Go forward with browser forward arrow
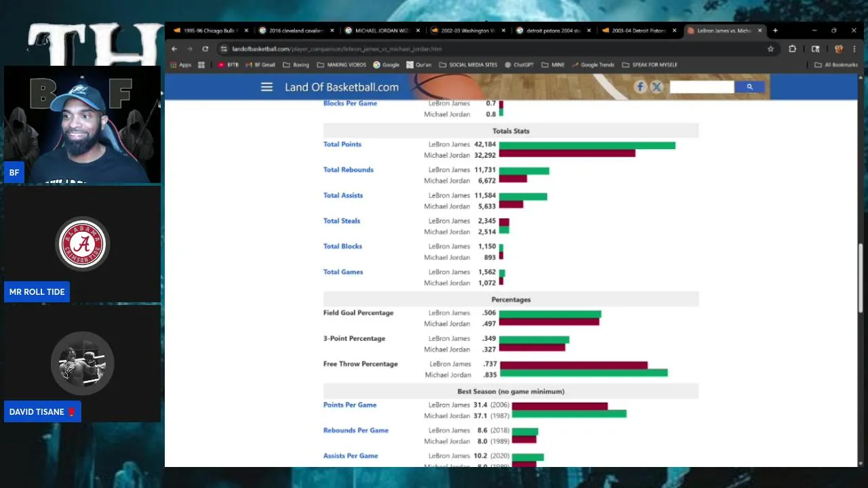868x488 pixels. point(189,49)
